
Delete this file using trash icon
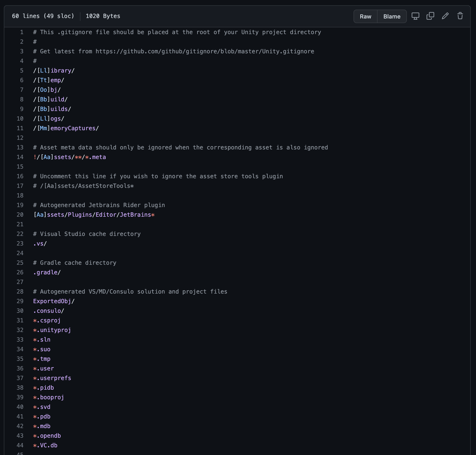tap(460, 16)
